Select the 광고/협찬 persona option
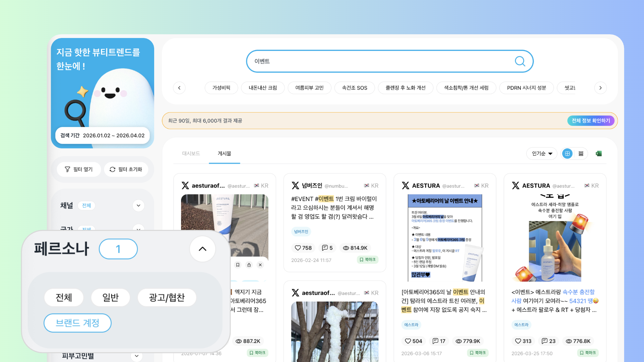This screenshot has width=644, height=362. coord(166,297)
